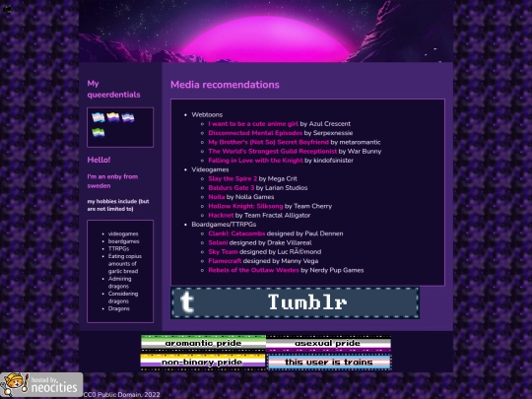
Task: Open the 'Sky Team' link
Action: [x=223, y=252]
